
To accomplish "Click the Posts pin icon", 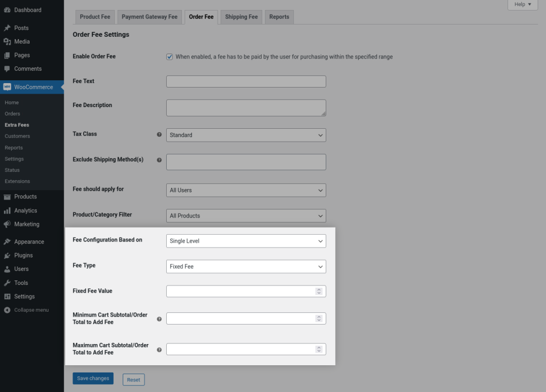I will coord(7,28).
